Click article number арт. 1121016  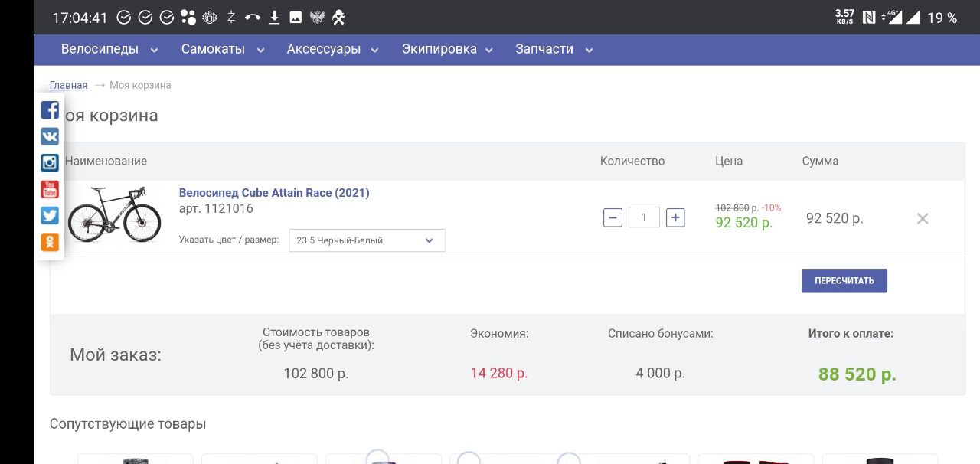[x=216, y=209]
